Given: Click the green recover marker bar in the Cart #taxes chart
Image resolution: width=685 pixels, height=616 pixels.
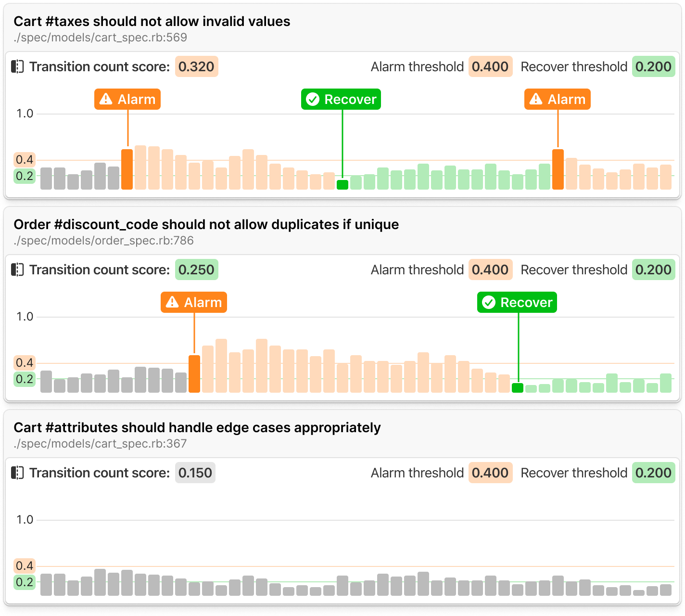Looking at the screenshot, I should 342,184.
